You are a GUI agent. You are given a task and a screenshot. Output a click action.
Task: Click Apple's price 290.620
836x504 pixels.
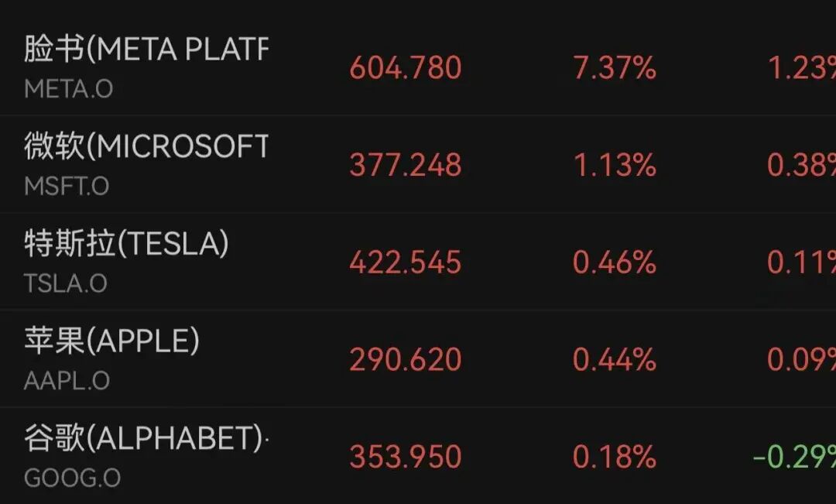(405, 359)
